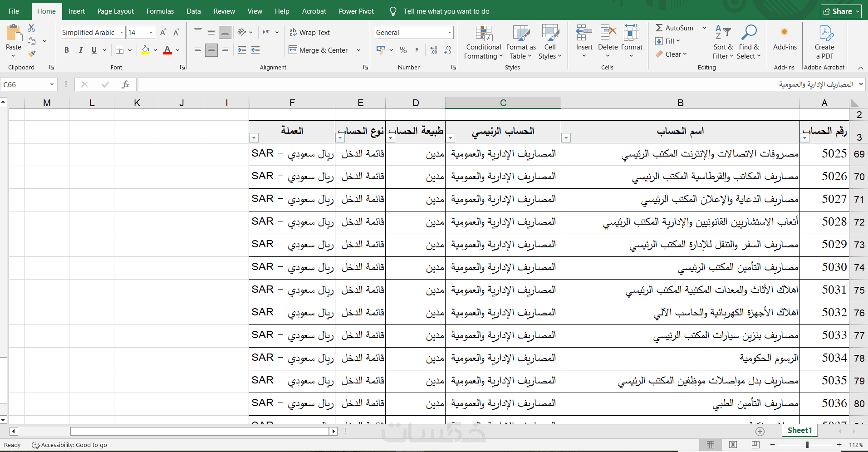Expand AutoSum dropdown arrow

coord(704,28)
